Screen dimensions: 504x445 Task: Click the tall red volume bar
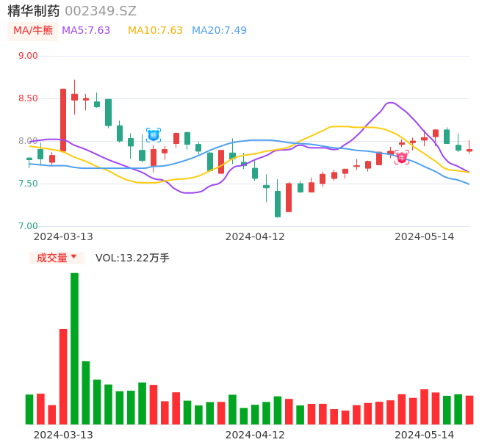click(63, 376)
